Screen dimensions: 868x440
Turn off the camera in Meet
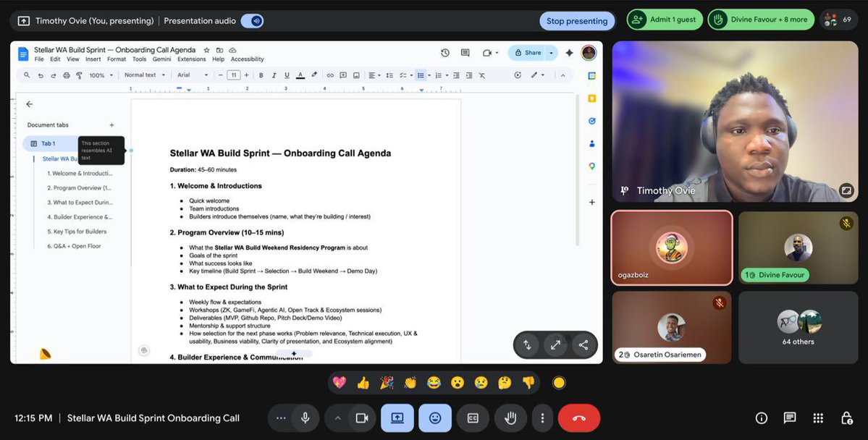click(x=362, y=418)
